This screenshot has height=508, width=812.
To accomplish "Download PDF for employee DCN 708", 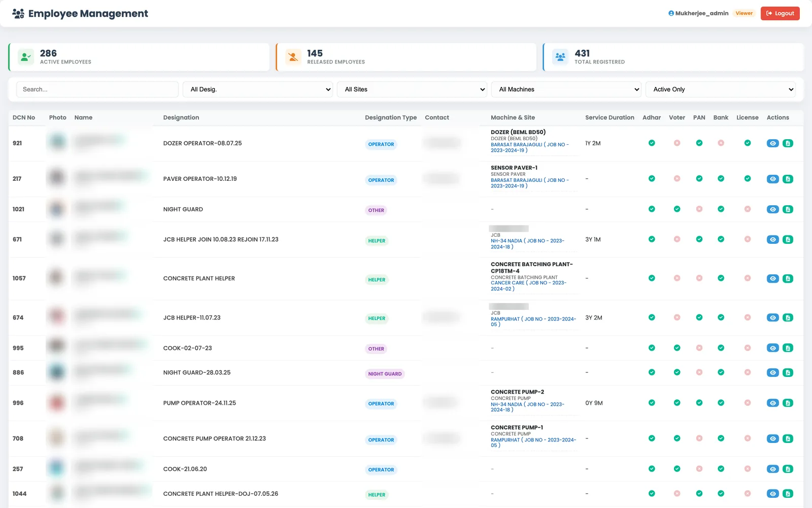I will pos(788,438).
